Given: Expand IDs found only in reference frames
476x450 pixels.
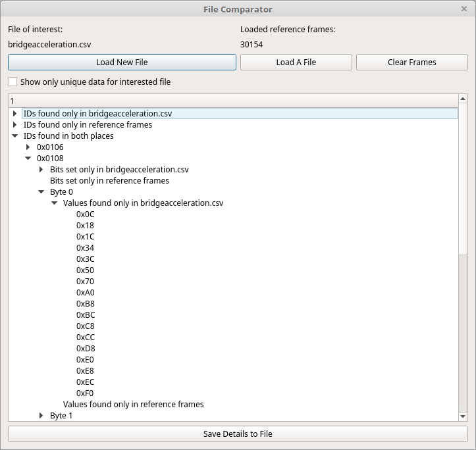Looking at the screenshot, I should [15, 125].
